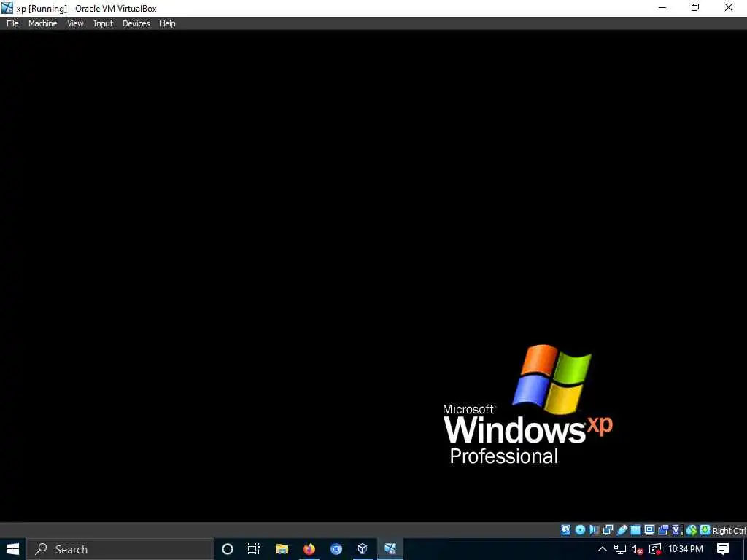Open File Explorer from the taskbar
The width and height of the screenshot is (747, 560).
(x=282, y=549)
